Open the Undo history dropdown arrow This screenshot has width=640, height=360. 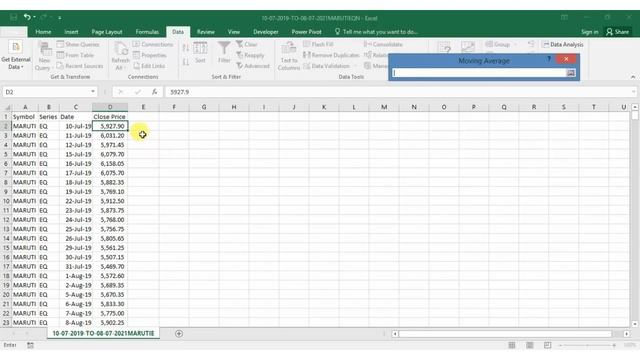34,17
